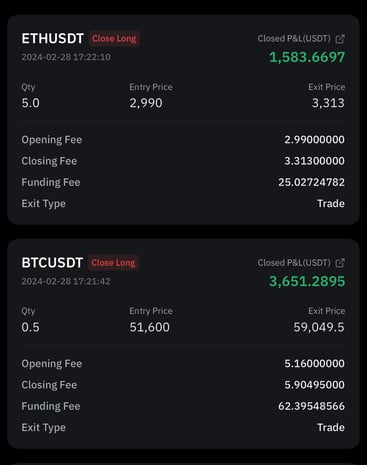Tap the ETHUSDT pair title
Viewport: 367px width, 465px height.
(52, 39)
